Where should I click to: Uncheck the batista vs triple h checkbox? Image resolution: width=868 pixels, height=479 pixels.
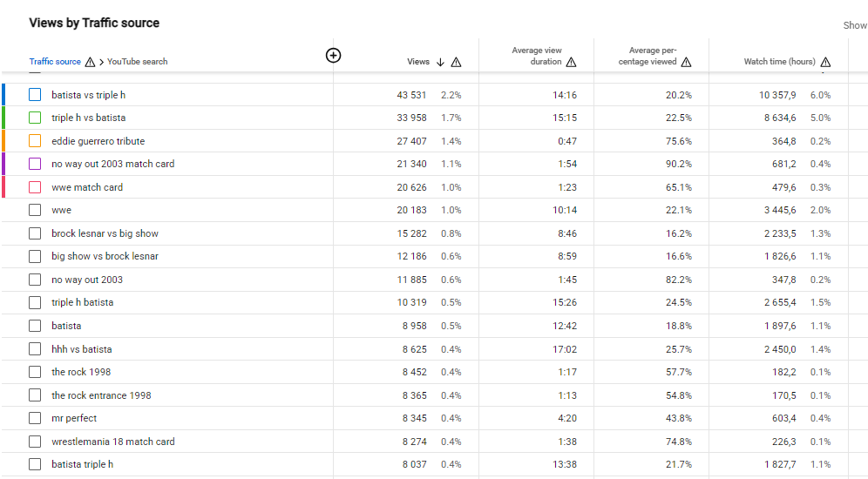coord(35,95)
